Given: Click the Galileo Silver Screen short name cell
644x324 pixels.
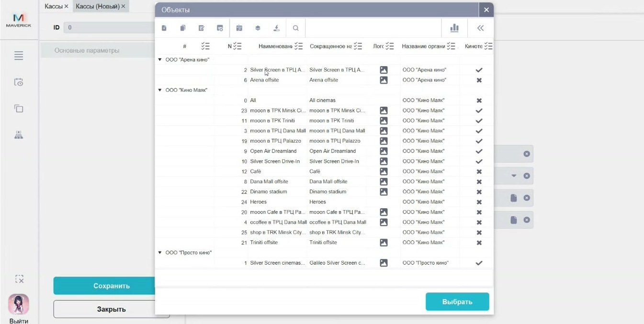Looking at the screenshot, I should 337,263.
